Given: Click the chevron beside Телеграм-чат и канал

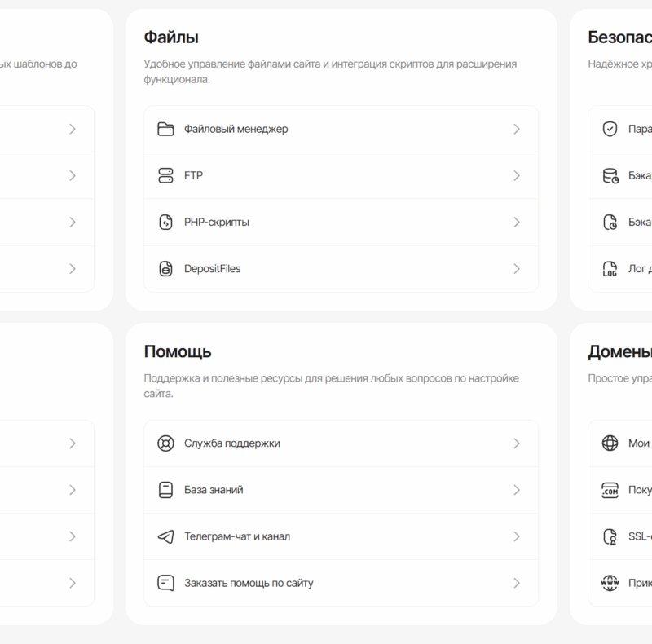Looking at the screenshot, I should click(517, 536).
